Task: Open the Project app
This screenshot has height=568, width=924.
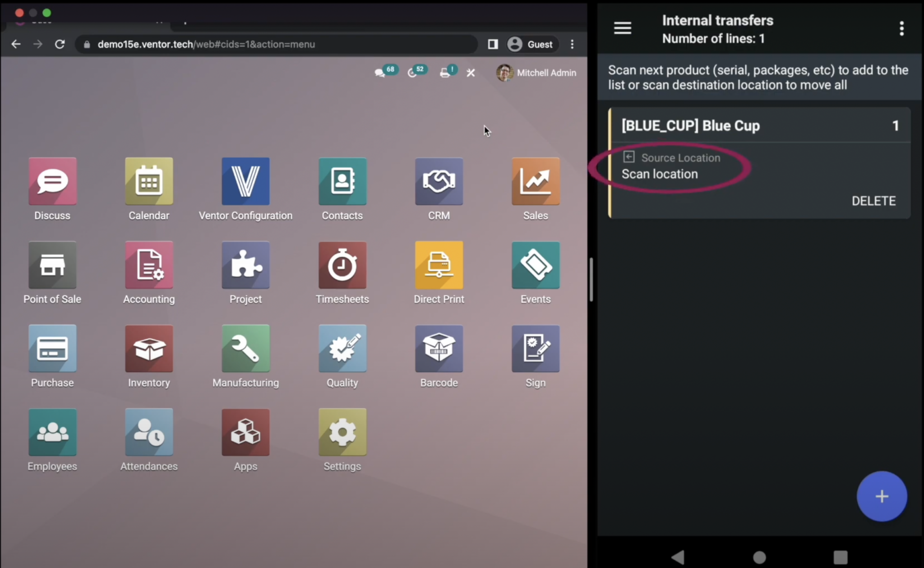Action: pos(245,265)
